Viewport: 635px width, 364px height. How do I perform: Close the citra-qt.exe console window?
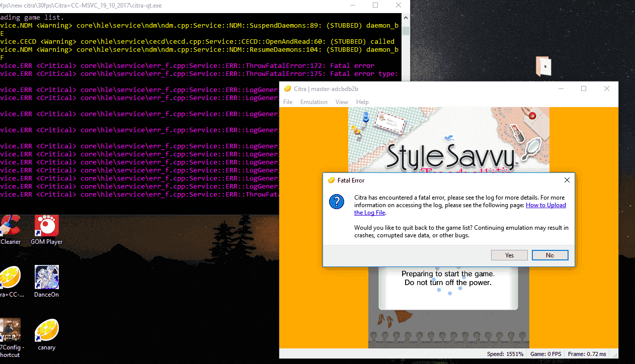click(399, 5)
